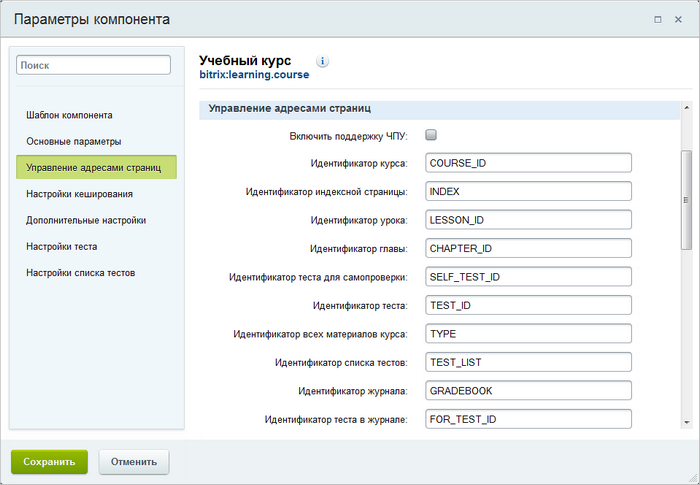Image resolution: width=700 pixels, height=485 pixels.
Task: Focus the COURSE_ID input field
Action: [528, 162]
